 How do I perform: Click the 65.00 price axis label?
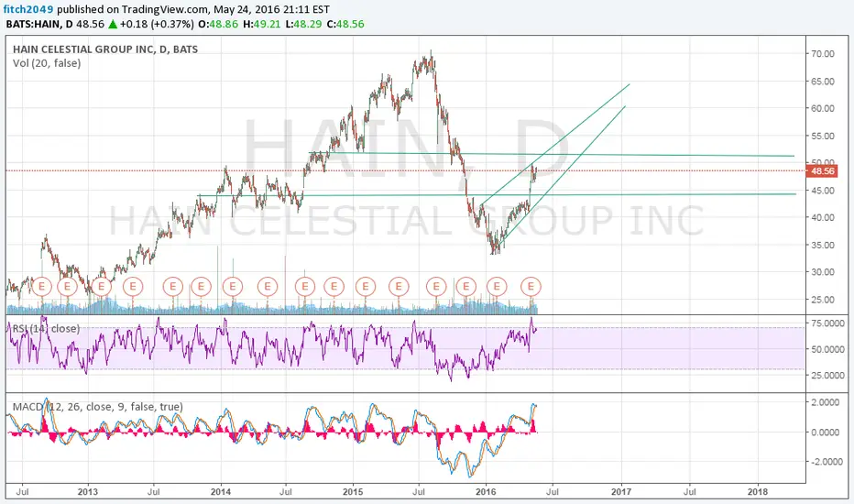pyautogui.click(x=823, y=82)
